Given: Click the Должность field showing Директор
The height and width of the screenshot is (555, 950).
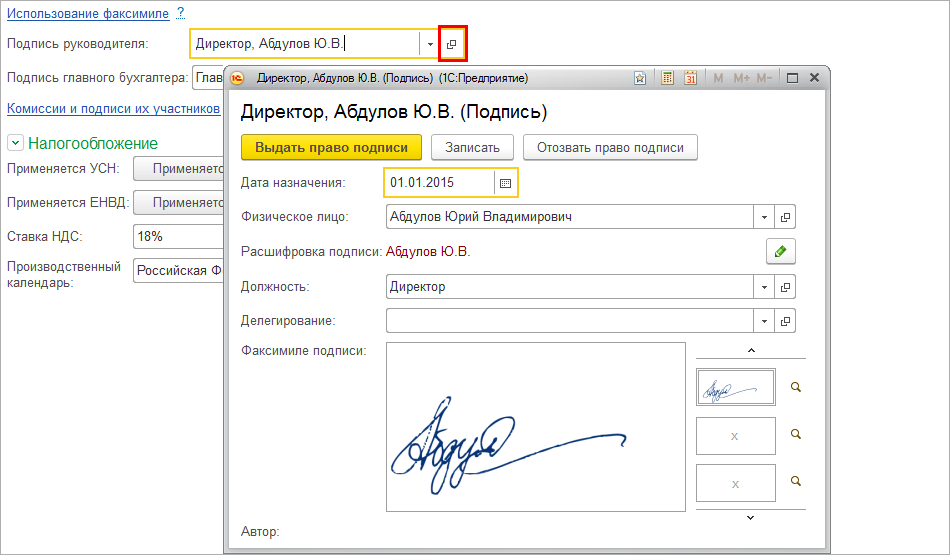Looking at the screenshot, I should pyautogui.click(x=570, y=287).
